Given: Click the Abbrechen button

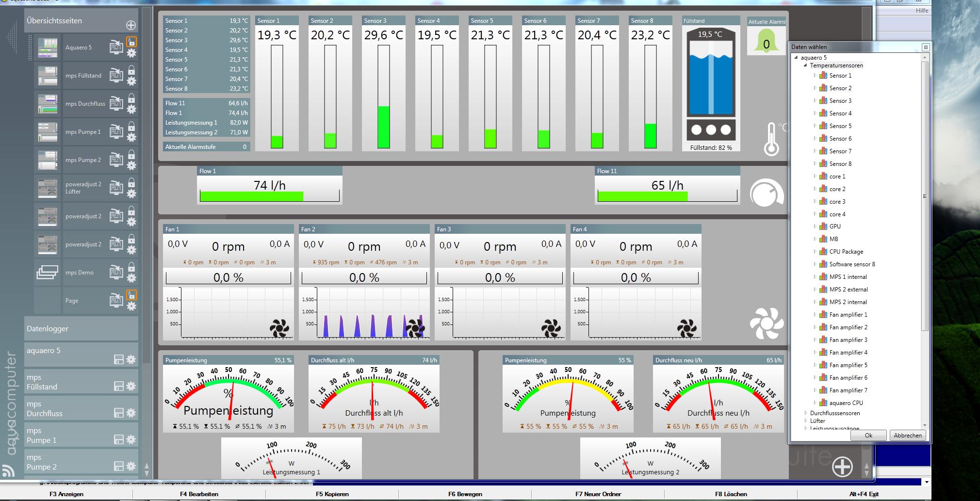Looking at the screenshot, I should [x=907, y=436].
